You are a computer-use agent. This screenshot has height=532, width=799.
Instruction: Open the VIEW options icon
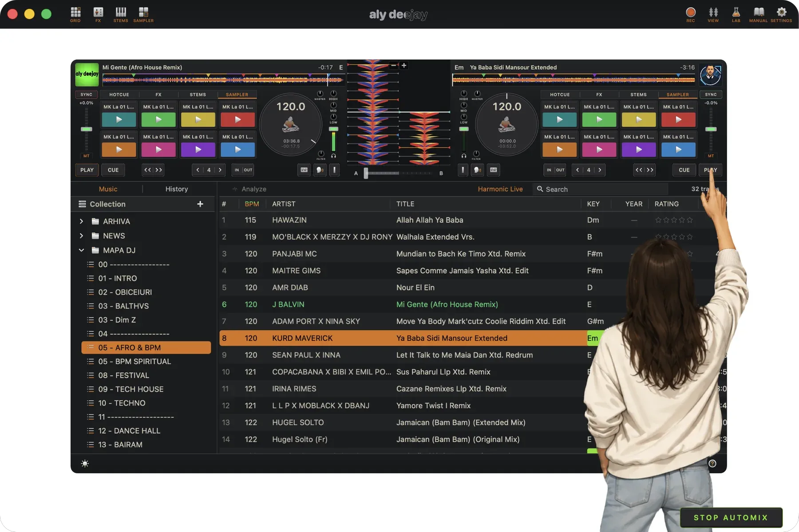tap(713, 14)
